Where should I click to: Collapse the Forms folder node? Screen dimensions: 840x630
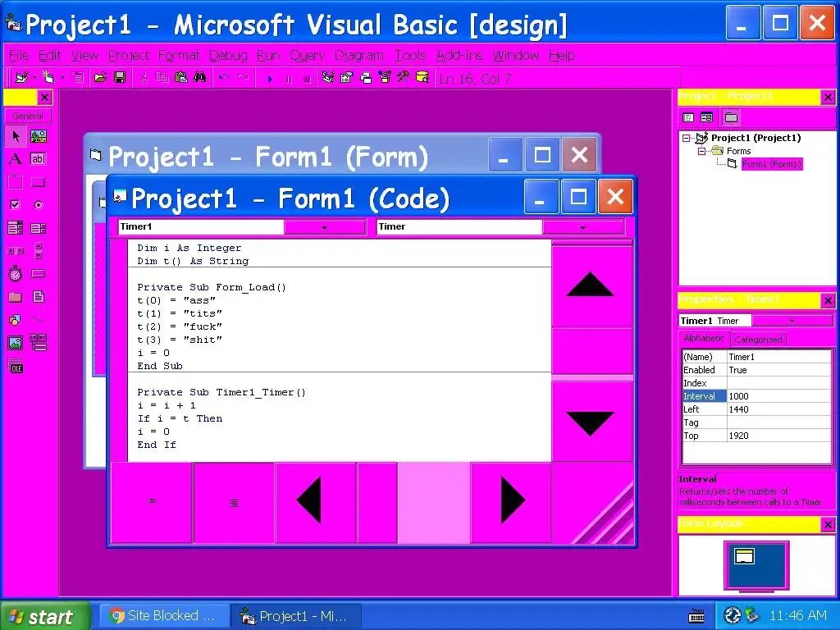701,151
